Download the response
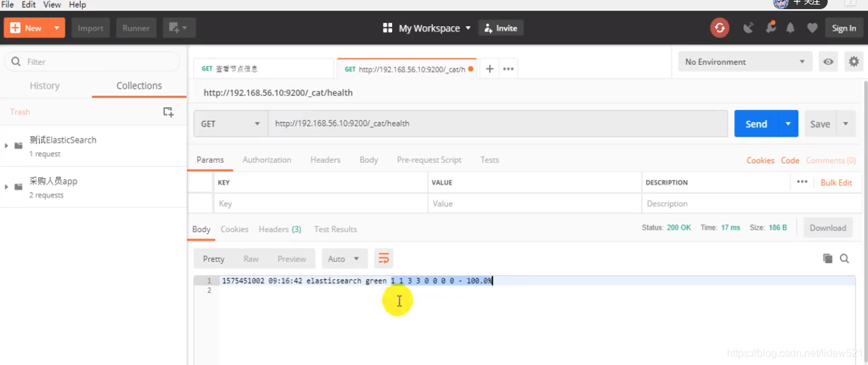The width and height of the screenshot is (868, 365). click(828, 228)
